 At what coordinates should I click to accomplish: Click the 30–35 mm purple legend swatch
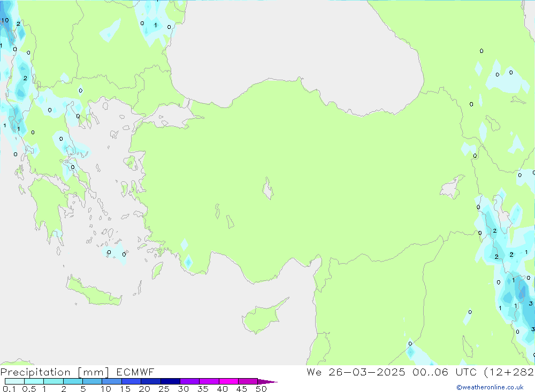pos(189,381)
